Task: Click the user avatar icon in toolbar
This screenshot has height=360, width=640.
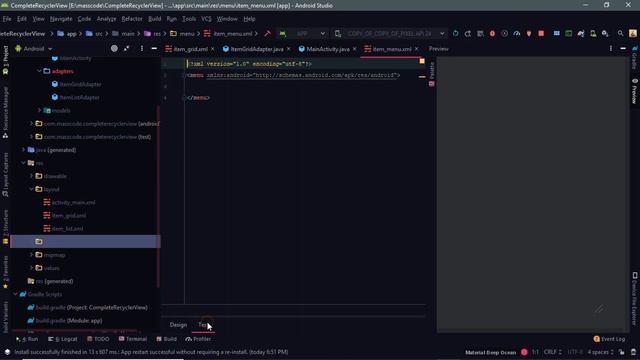Action: tap(633, 33)
